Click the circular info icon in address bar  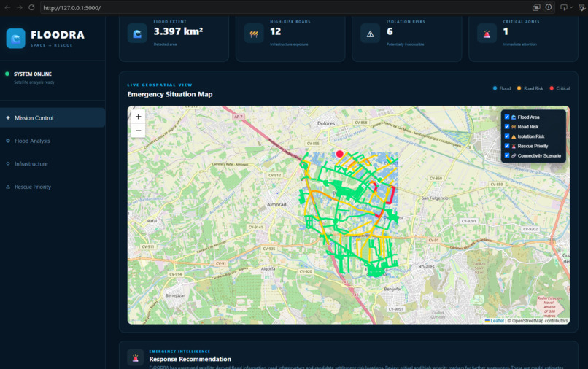(x=549, y=7)
